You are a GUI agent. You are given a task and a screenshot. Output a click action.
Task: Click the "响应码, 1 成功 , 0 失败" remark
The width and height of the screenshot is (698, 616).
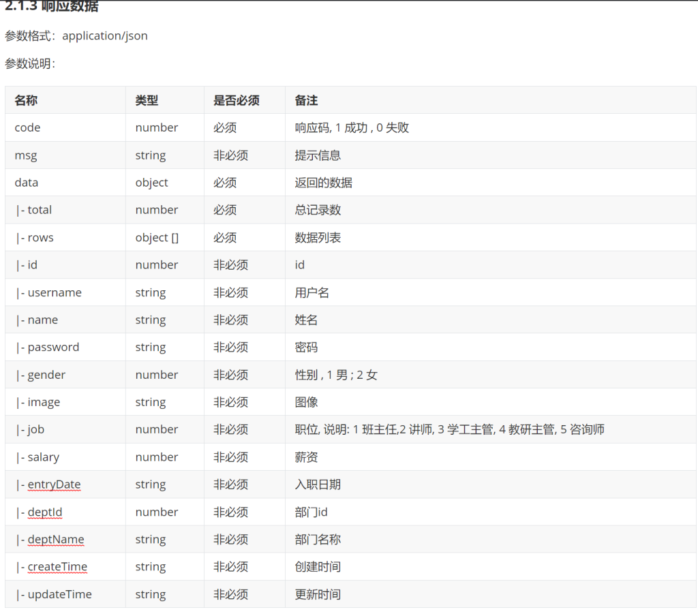(352, 127)
